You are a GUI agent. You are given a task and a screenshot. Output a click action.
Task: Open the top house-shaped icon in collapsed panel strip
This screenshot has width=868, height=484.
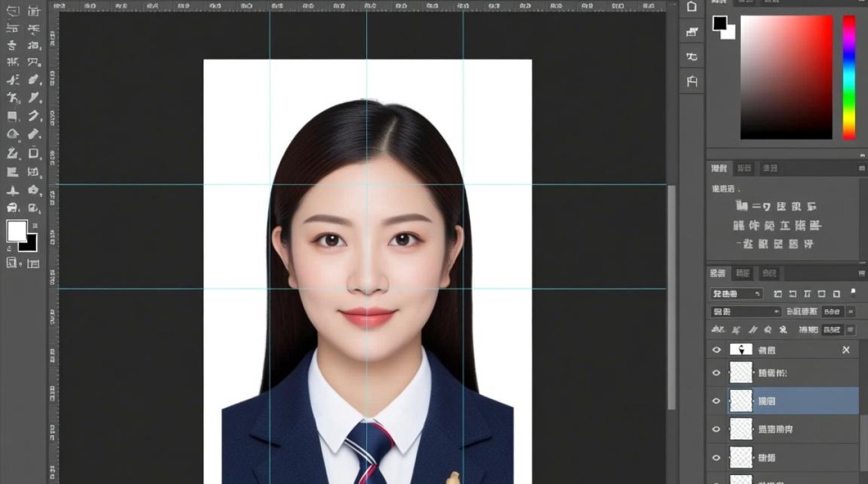pos(692,7)
